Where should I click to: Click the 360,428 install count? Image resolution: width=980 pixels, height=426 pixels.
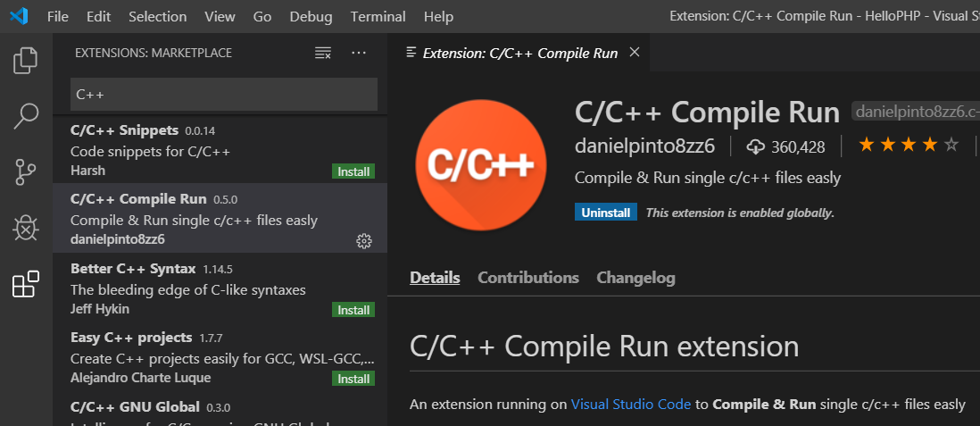798,147
